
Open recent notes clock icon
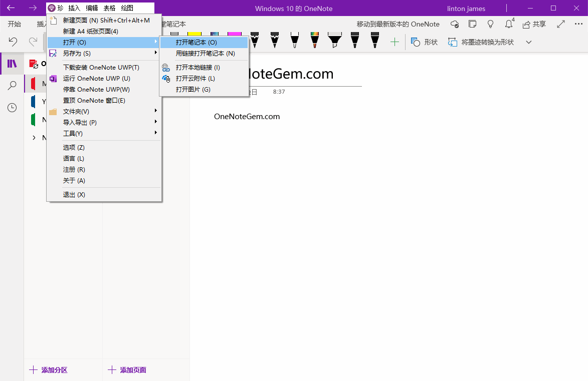[12, 108]
